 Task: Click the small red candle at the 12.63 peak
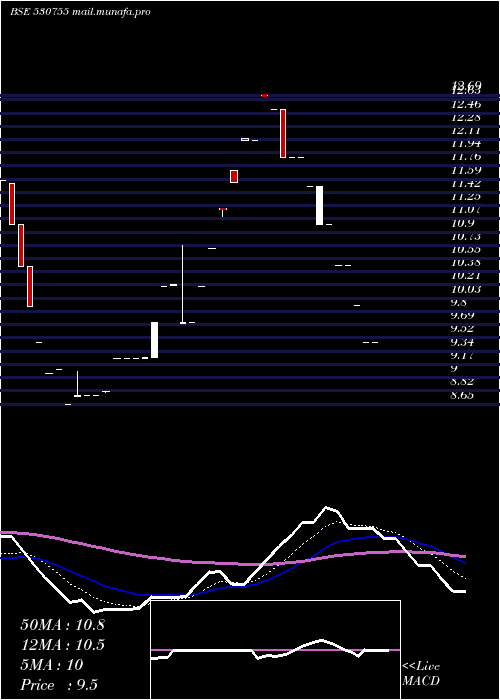264,95
